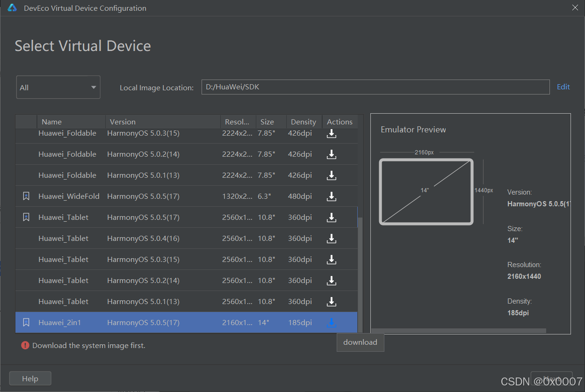
Task: Close the DevEco Virtual Device Configuration window
Action: click(575, 7)
